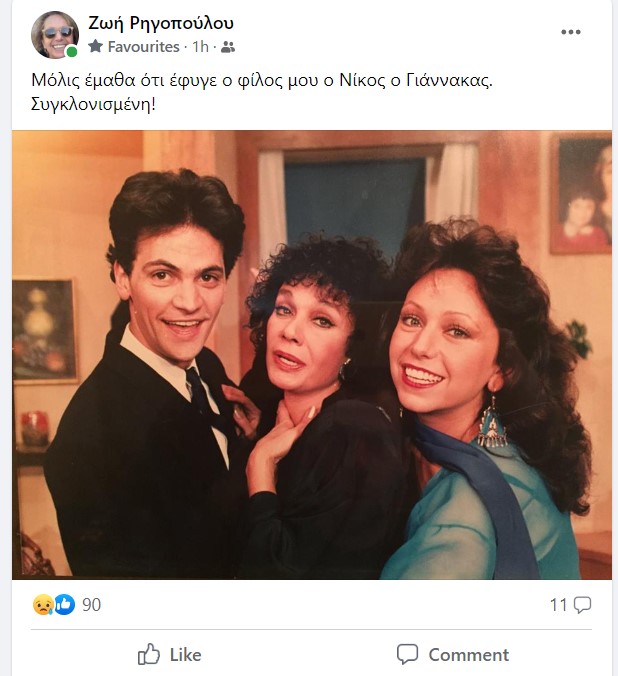Click the comment bubble icon beside 11
The image size is (618, 676).
pos(582,605)
